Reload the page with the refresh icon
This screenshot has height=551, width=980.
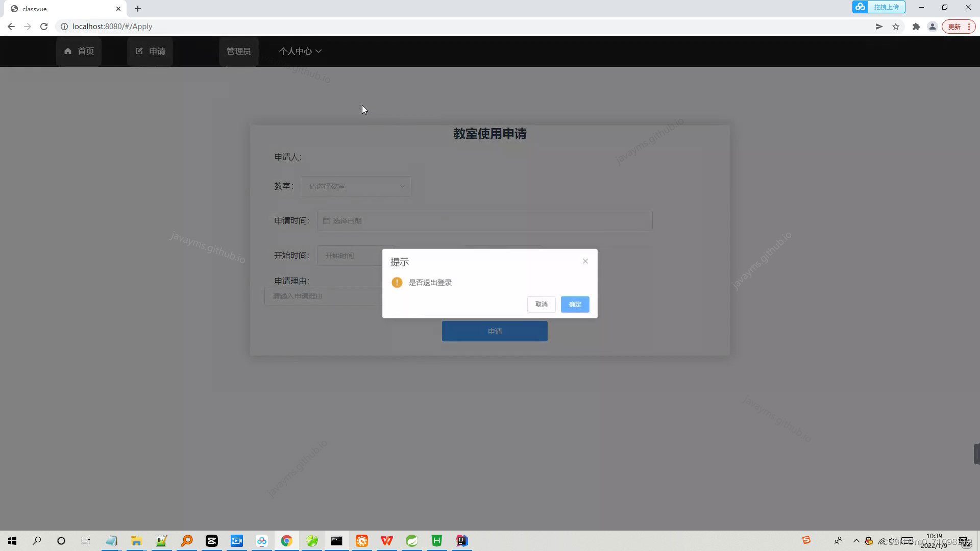click(x=44, y=27)
